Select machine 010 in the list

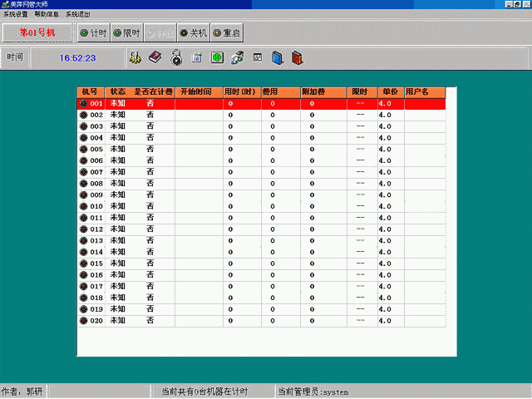[96, 206]
